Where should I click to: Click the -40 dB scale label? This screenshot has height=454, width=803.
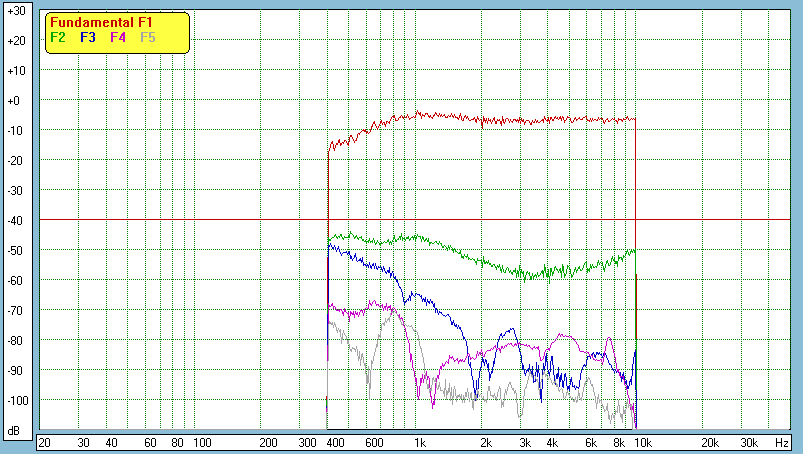pos(15,220)
